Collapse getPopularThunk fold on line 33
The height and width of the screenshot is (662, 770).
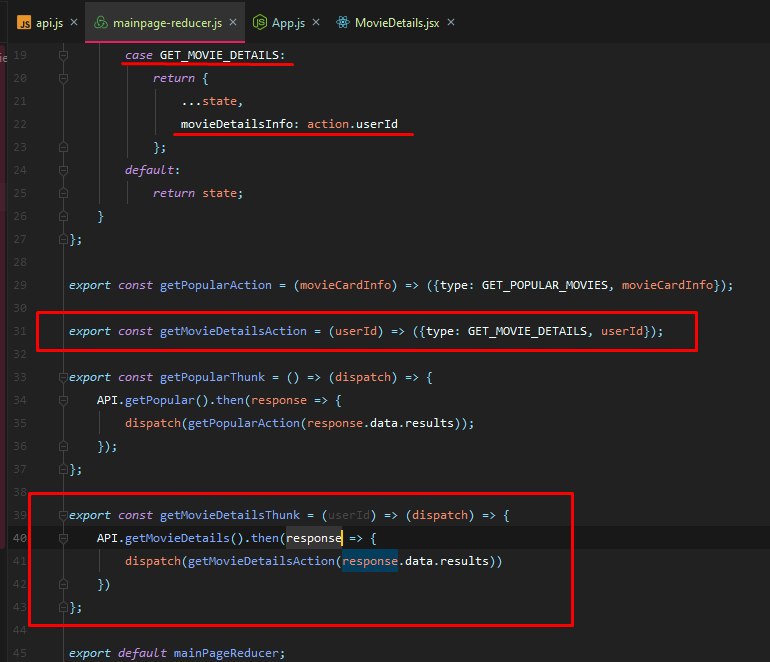coord(63,377)
